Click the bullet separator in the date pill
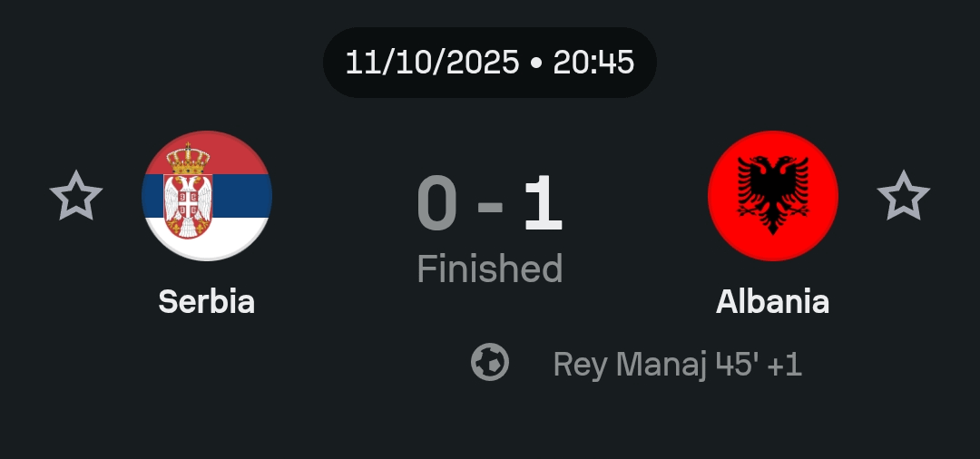 pos(536,63)
